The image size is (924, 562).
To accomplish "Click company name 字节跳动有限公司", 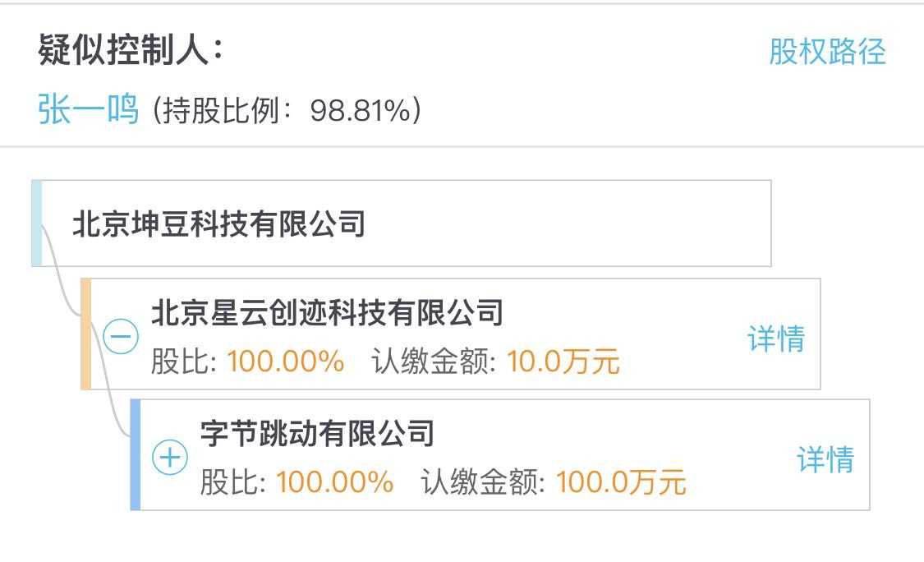I will [318, 434].
